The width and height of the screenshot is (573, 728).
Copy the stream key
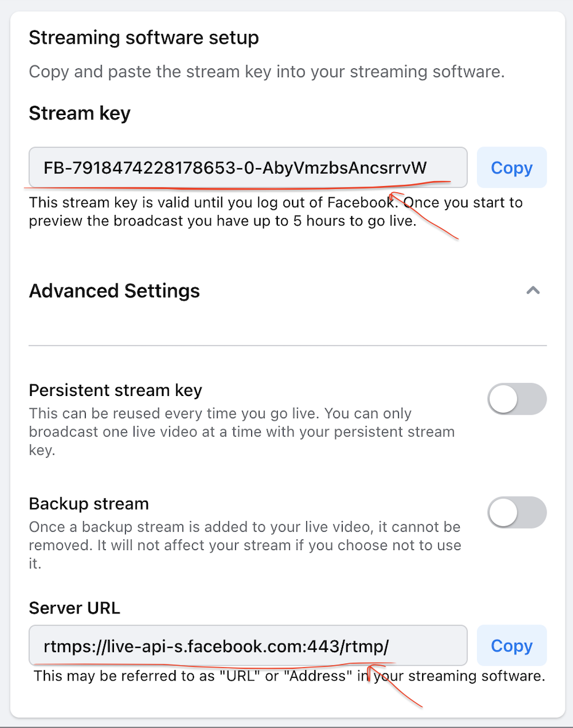coord(512,168)
